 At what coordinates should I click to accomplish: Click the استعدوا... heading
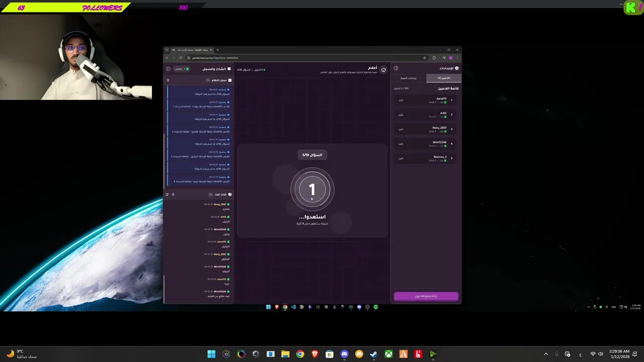[x=312, y=217]
